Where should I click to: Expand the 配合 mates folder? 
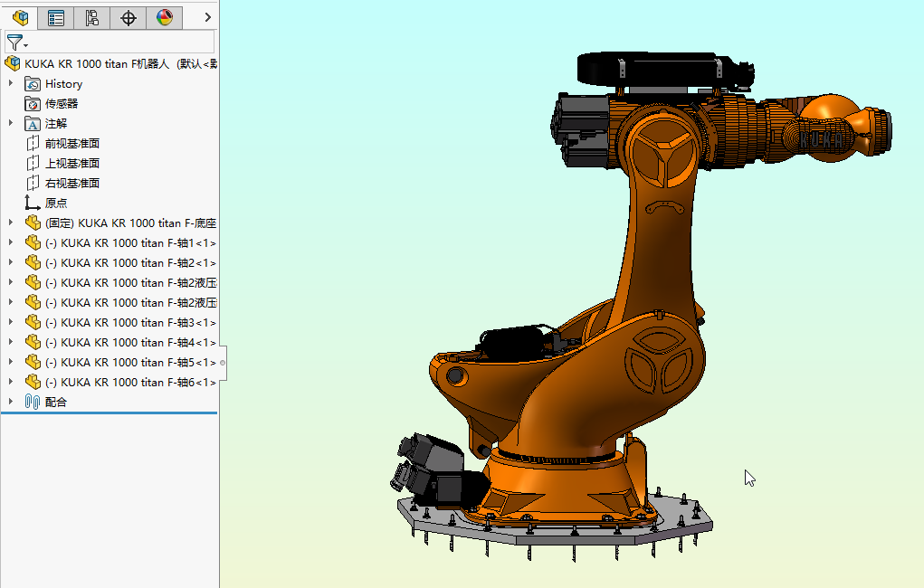[11, 402]
